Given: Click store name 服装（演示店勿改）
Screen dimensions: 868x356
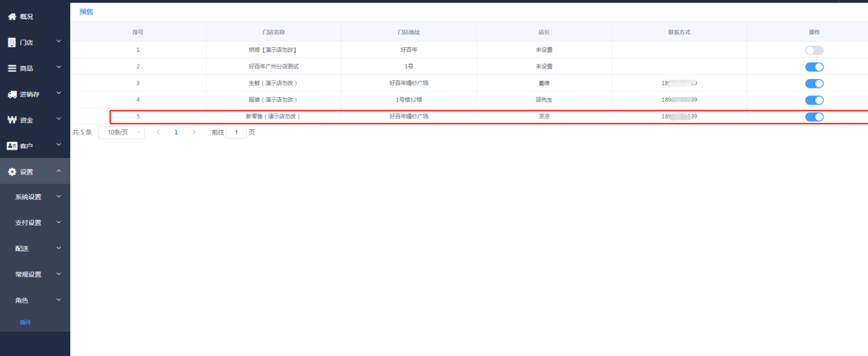Looking at the screenshot, I should [274, 100].
